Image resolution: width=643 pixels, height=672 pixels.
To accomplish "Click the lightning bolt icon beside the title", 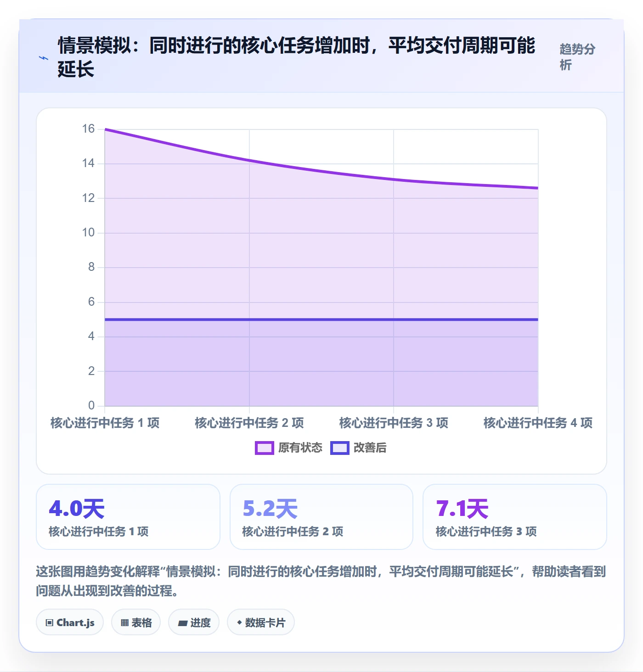I will point(44,58).
